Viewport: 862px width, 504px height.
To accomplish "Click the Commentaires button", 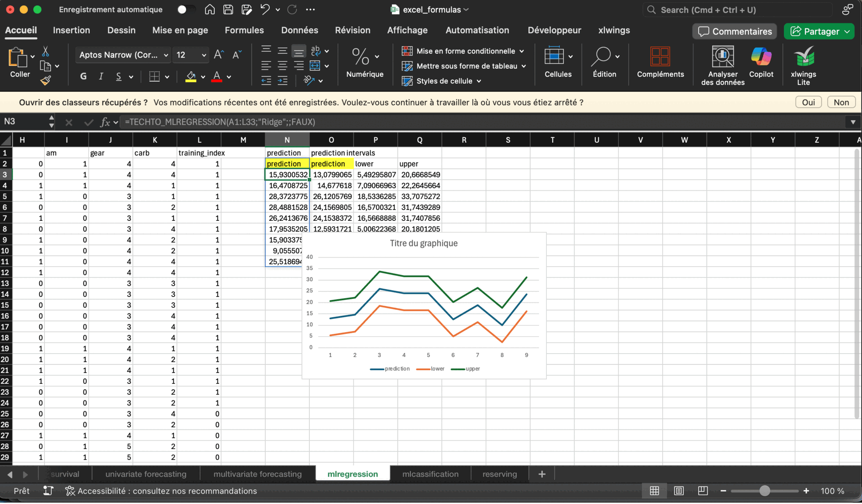I will pyautogui.click(x=734, y=31).
